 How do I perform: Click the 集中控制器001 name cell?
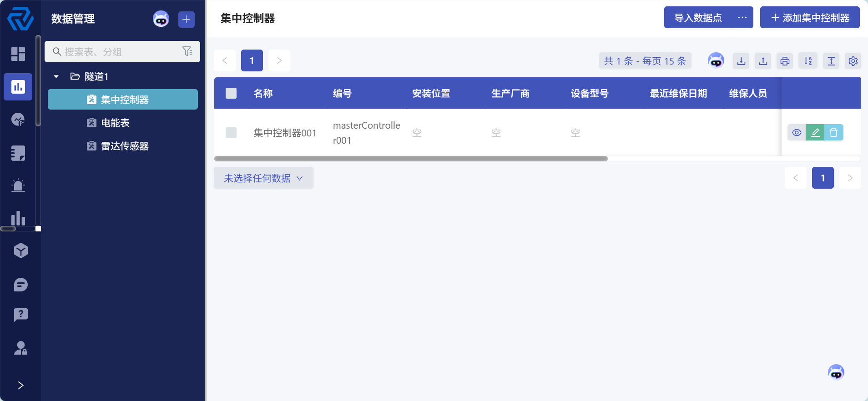coord(285,133)
